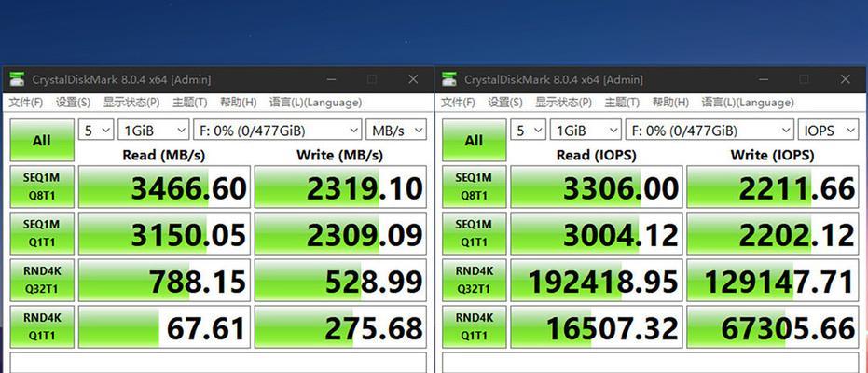Expand test size 1GiB dropdown in left window
The width and height of the screenshot is (868, 373).
154,130
